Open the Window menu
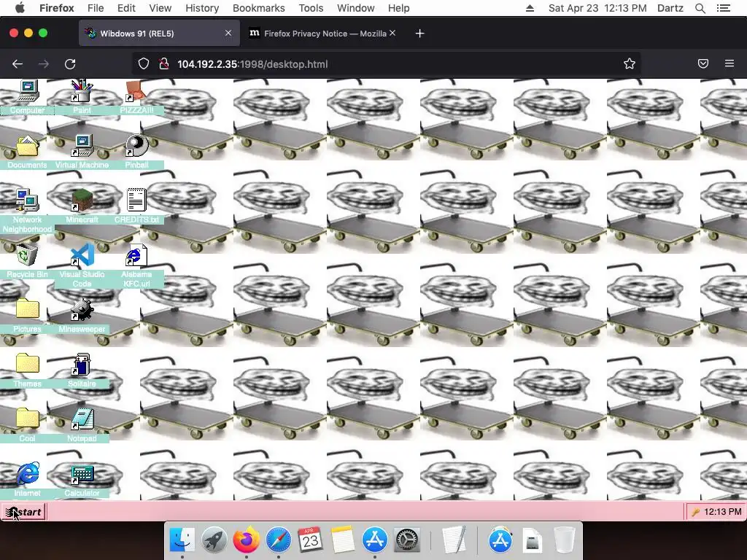 (x=356, y=8)
